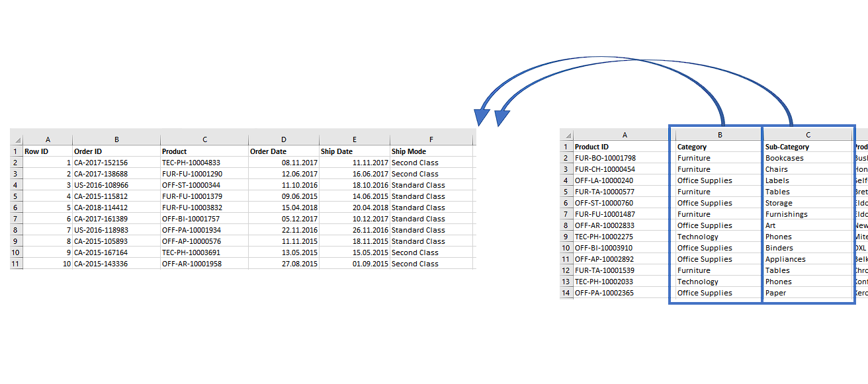Select column B header in the Orders table
Image resolution: width=868 pixels, height=384 pixels.
117,139
